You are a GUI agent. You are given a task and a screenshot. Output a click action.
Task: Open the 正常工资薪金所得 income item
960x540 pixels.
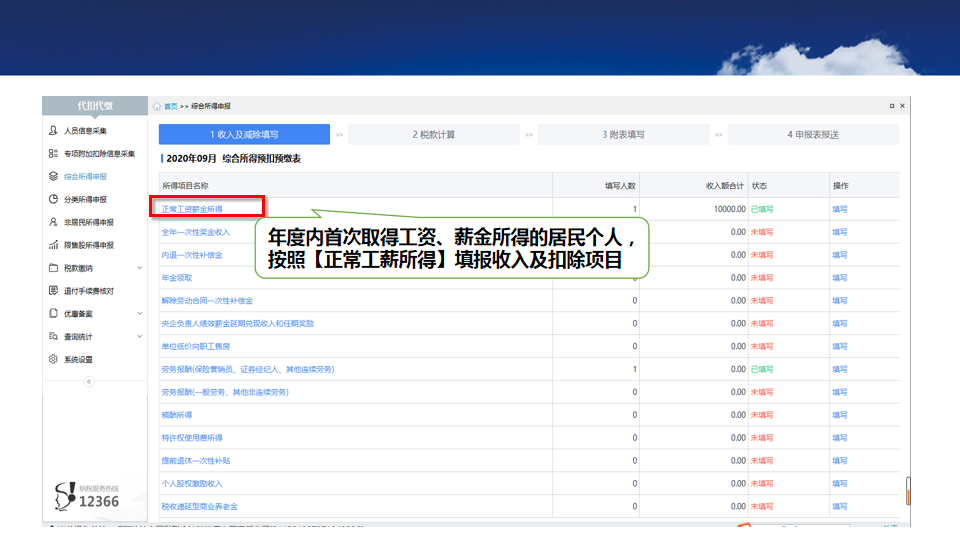click(192, 209)
